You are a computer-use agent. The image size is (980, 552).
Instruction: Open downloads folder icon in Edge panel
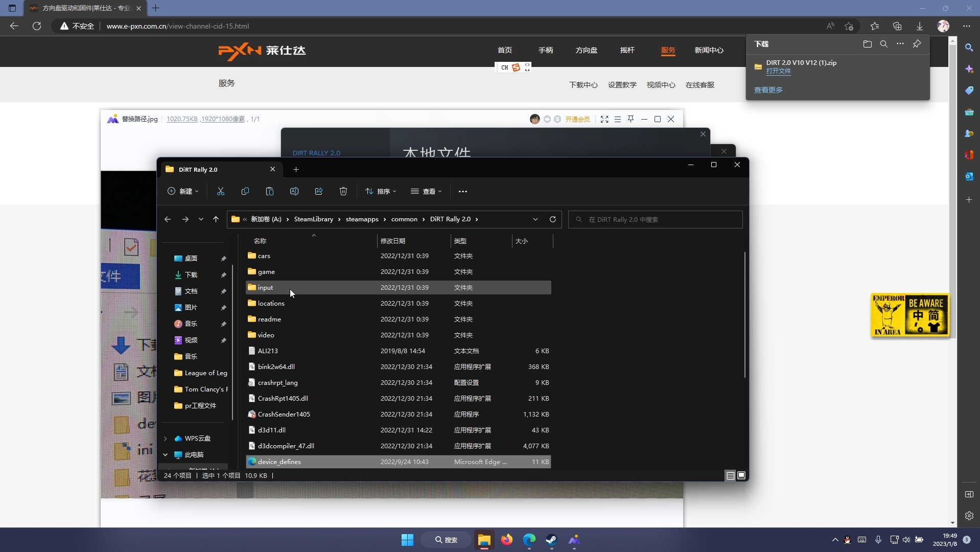tap(868, 44)
